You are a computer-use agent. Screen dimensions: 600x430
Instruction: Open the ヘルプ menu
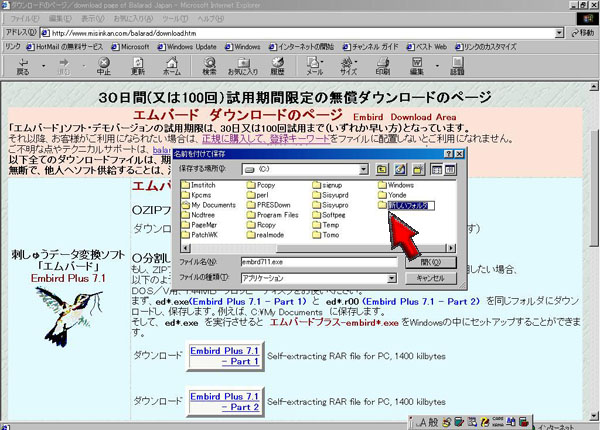(210, 18)
